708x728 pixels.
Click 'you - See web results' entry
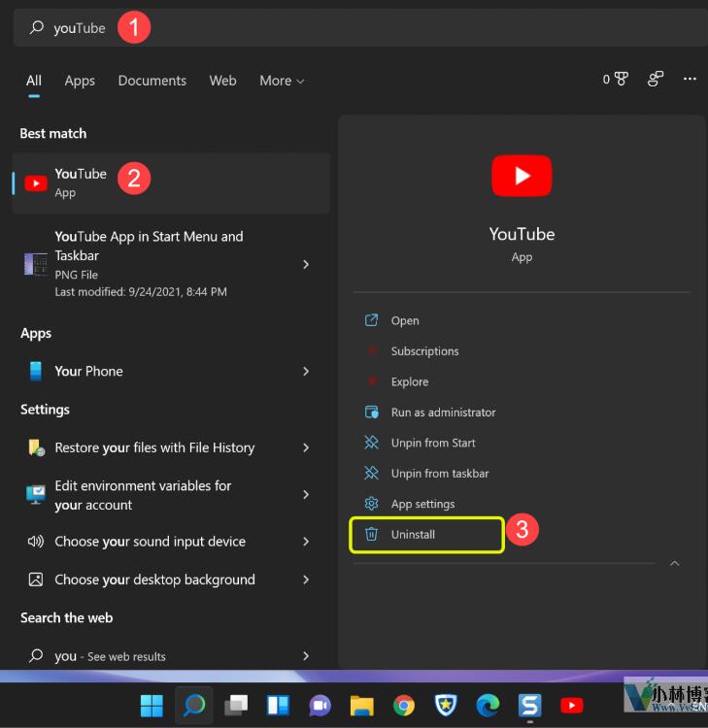pos(171,655)
